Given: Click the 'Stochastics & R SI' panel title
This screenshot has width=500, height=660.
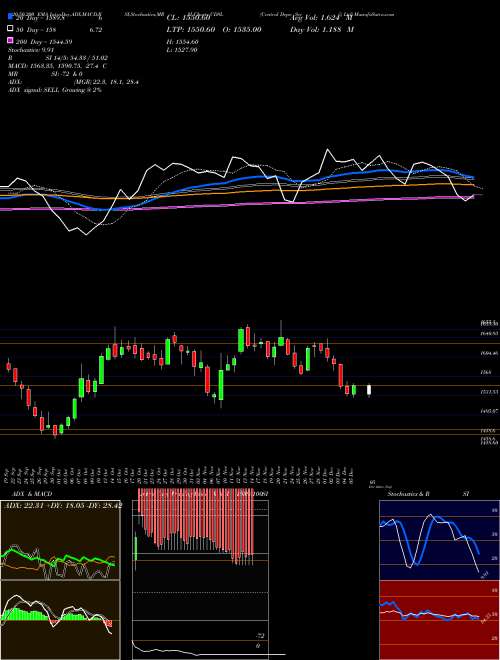Looking at the screenshot, I should (428, 494).
